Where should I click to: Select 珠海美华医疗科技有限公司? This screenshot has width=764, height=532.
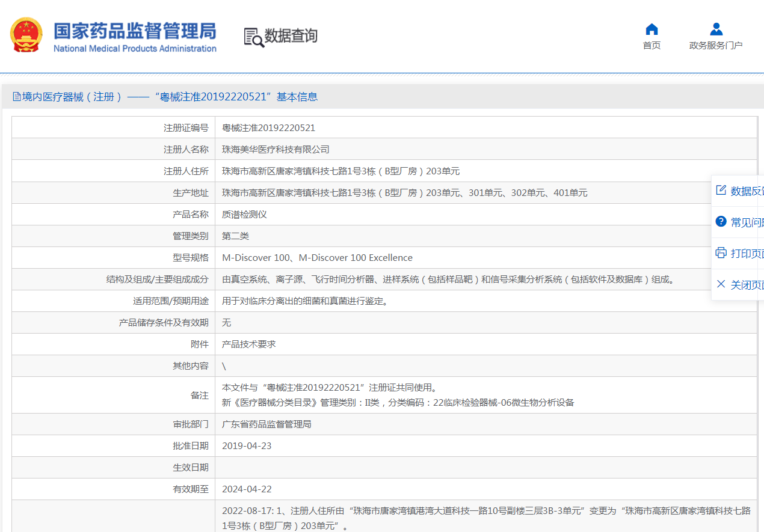(x=276, y=150)
